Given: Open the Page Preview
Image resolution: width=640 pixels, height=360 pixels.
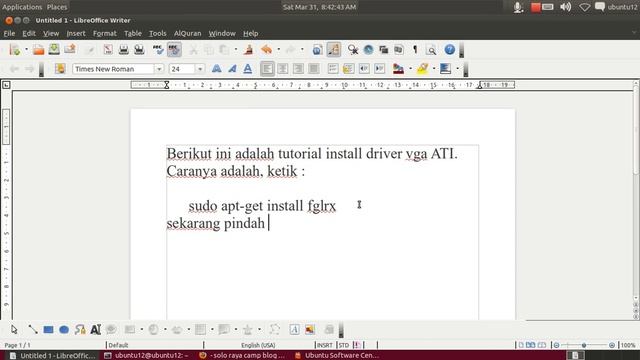Looking at the screenshot, I should click(x=139, y=50).
